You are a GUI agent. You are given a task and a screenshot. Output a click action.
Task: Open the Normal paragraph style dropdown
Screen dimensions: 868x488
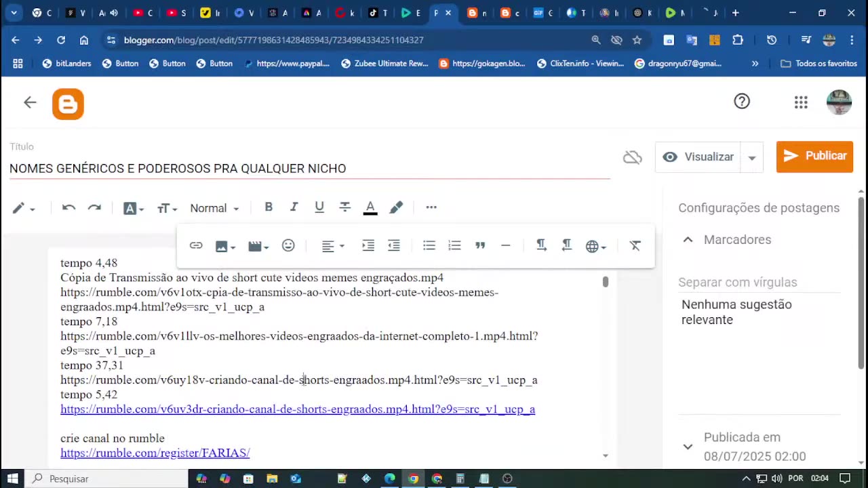click(x=214, y=208)
